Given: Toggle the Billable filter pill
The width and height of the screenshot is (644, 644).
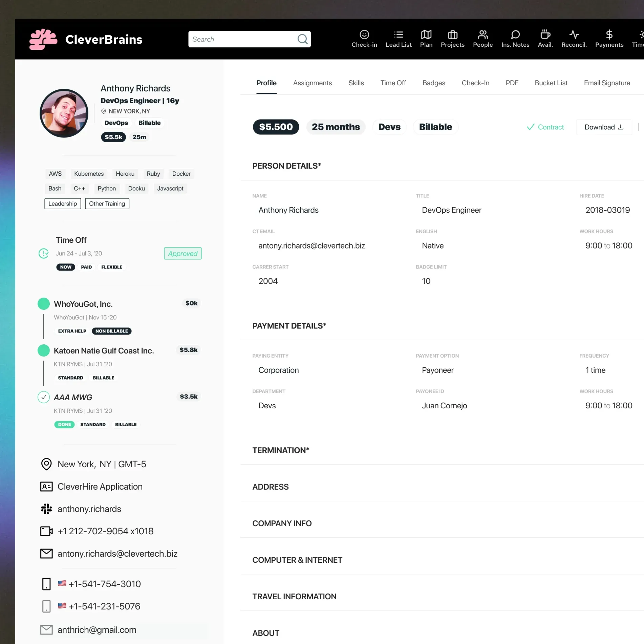Looking at the screenshot, I should [435, 127].
